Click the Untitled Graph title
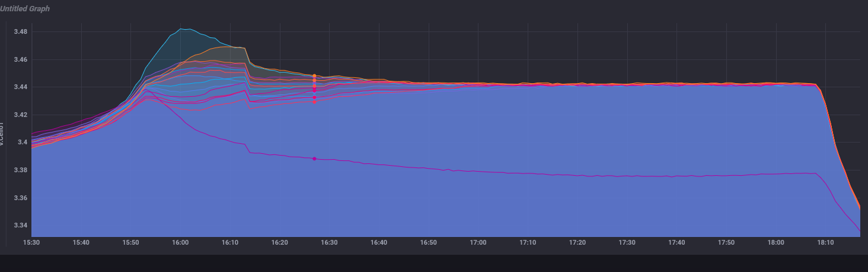The height and width of the screenshot is (272, 868). click(25, 9)
